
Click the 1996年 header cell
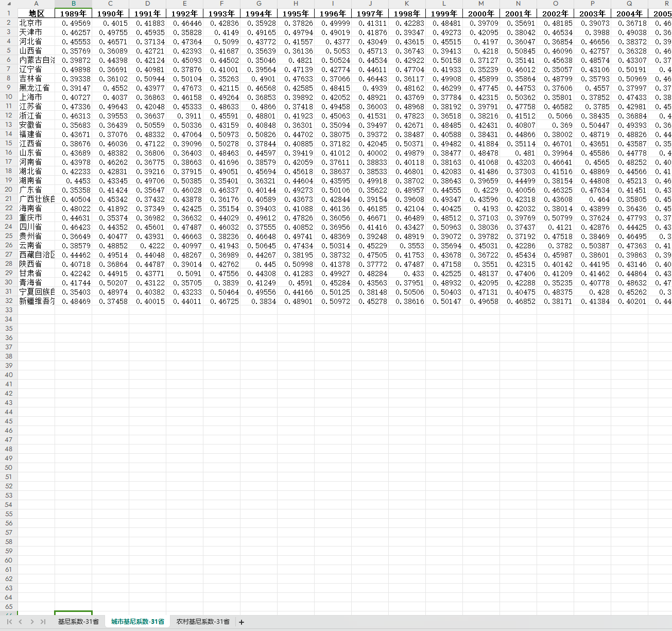tap(333, 13)
